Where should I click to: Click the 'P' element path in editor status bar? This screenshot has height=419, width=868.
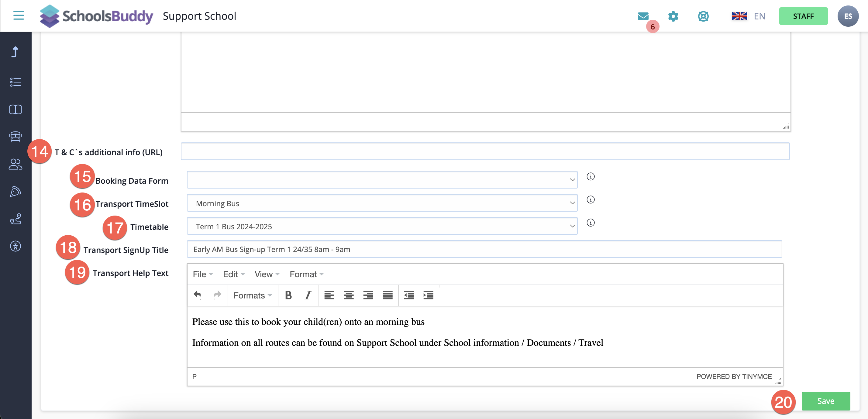[x=195, y=376]
